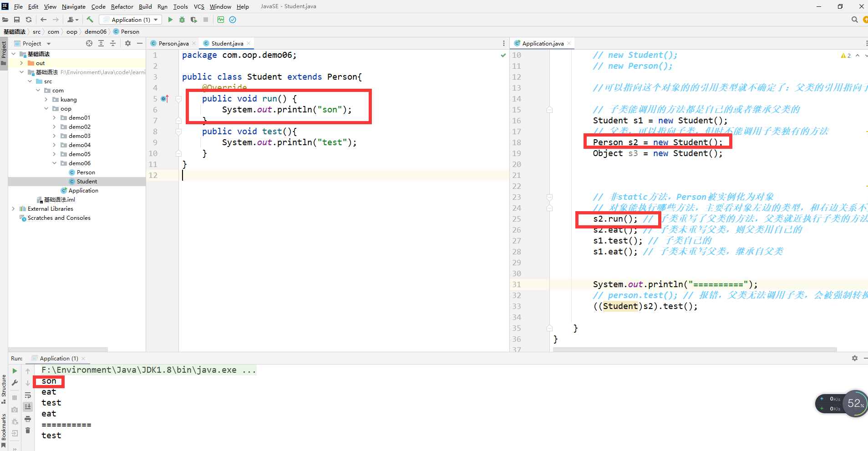
Task: Open Project panel gear options
Action: [x=128, y=43]
